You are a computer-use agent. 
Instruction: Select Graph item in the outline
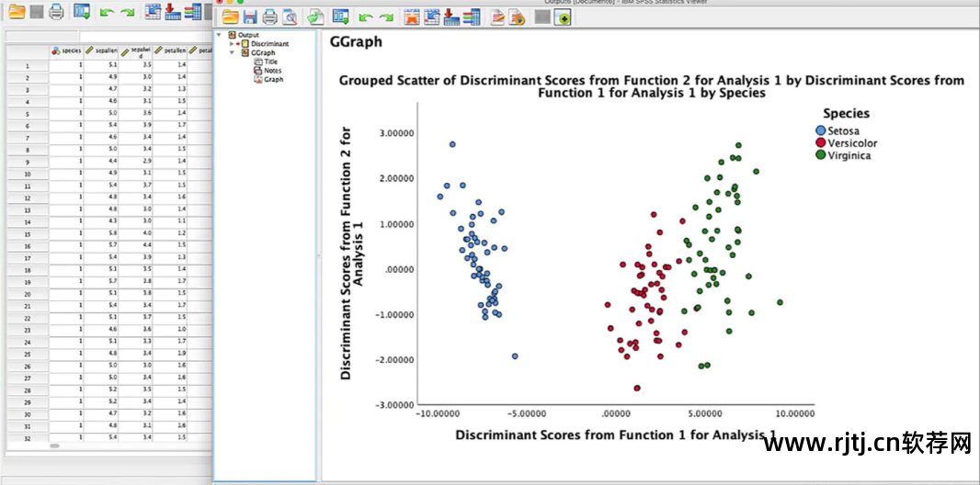(x=273, y=79)
